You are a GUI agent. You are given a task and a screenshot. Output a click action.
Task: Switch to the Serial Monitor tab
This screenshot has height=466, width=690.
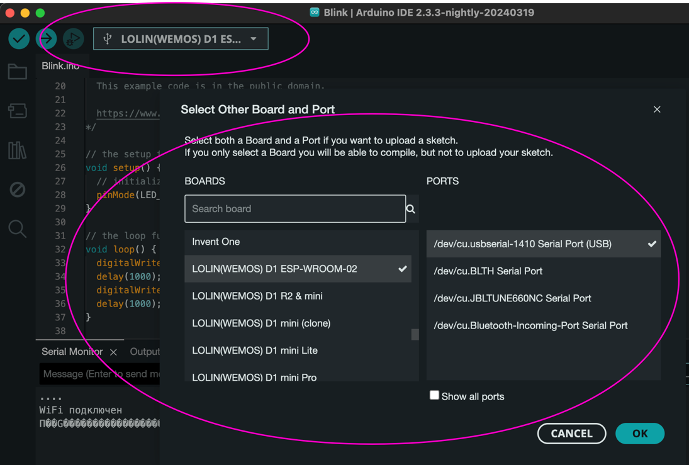tap(72, 352)
